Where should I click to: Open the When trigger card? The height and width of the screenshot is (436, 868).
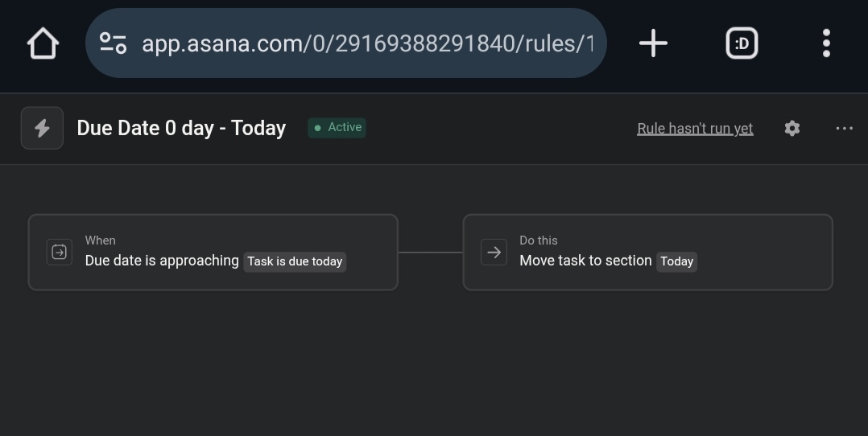(213, 253)
